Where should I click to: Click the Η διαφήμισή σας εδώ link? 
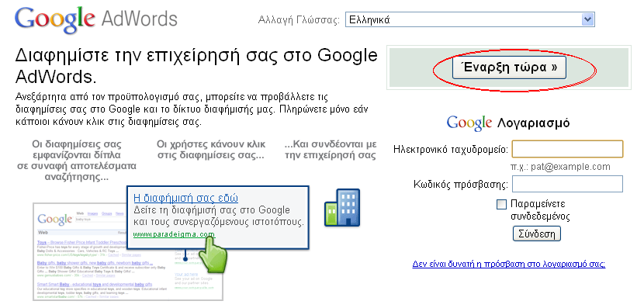click(x=186, y=198)
